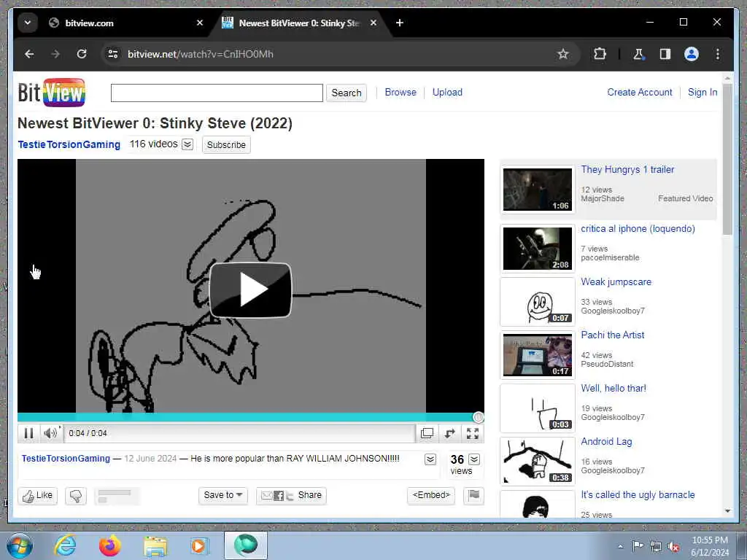
Task: Open the Chrome profile avatar
Action: tap(692, 54)
